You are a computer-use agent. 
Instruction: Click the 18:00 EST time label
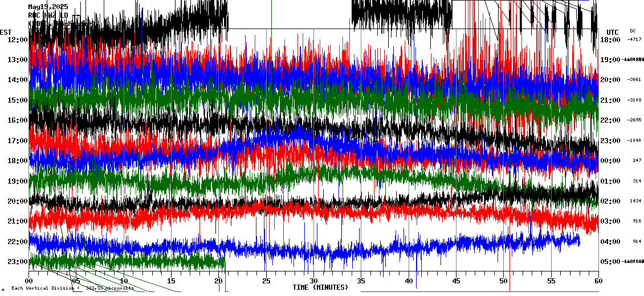[18, 160]
